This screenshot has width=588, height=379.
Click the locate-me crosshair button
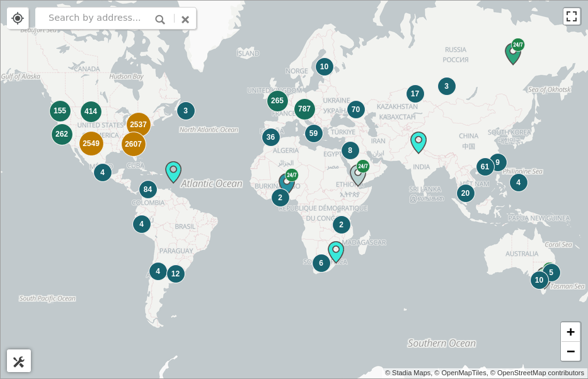pyautogui.click(x=18, y=18)
